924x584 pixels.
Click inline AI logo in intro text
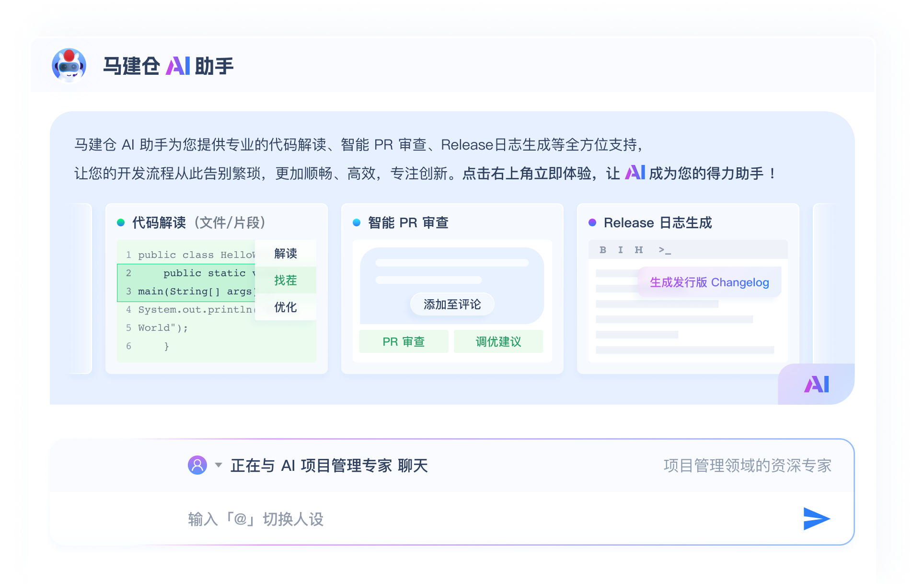[x=635, y=172]
